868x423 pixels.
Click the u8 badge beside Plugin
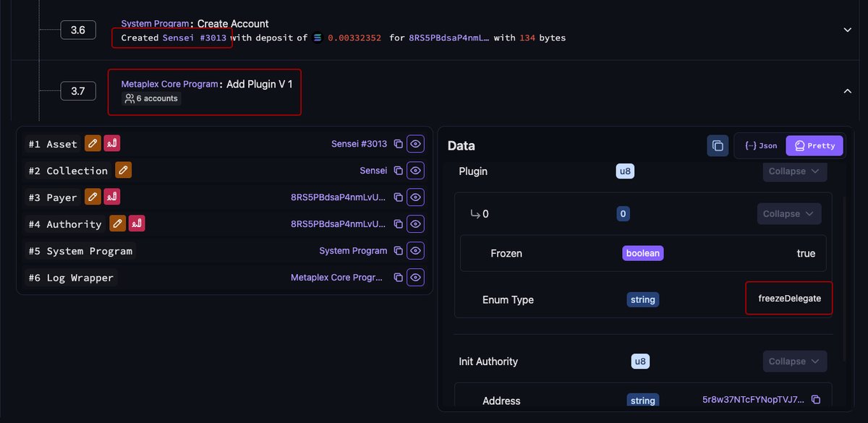(624, 171)
